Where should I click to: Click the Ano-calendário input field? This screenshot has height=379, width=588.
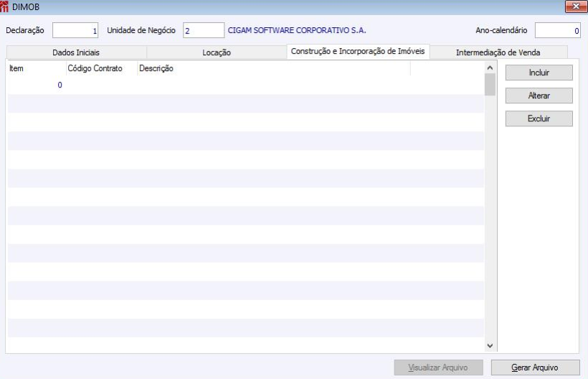coord(558,30)
